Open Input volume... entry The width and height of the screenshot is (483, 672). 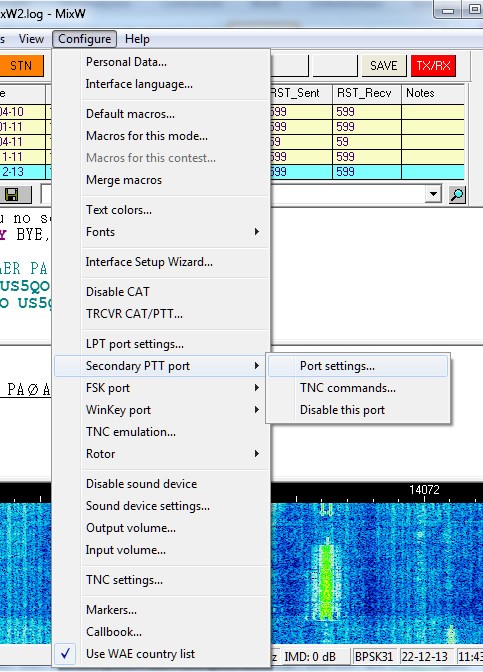pyautogui.click(x=162, y=550)
